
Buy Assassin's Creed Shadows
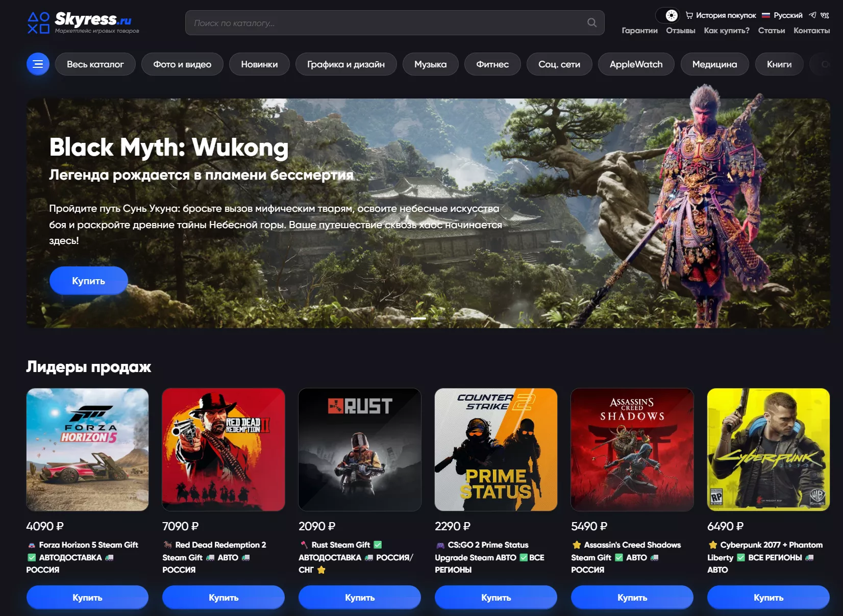tap(632, 597)
